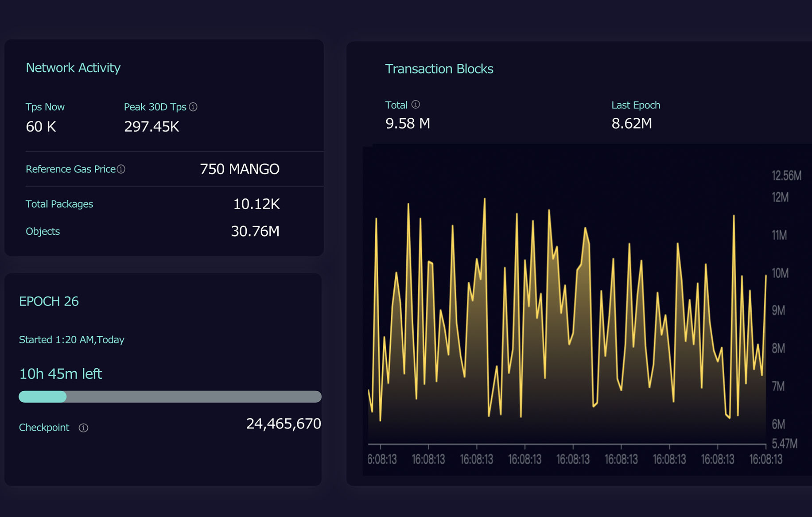This screenshot has width=812, height=517.
Task: Open the Reference Gas Price info tooltip
Action: [x=121, y=169]
